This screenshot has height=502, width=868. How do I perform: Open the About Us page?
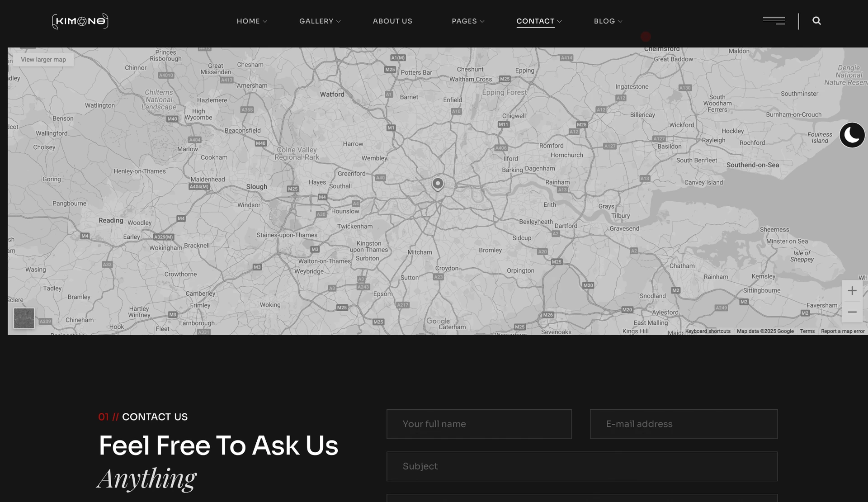(x=392, y=21)
